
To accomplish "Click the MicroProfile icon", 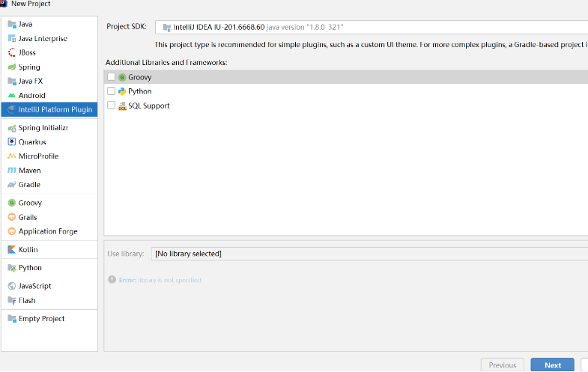I will pos(12,156).
